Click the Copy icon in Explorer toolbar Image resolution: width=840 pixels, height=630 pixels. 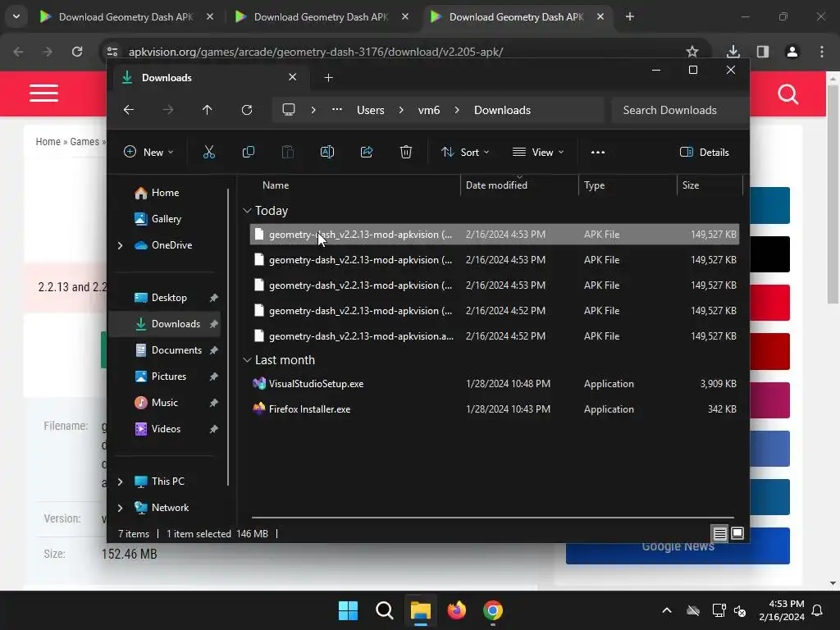point(248,152)
